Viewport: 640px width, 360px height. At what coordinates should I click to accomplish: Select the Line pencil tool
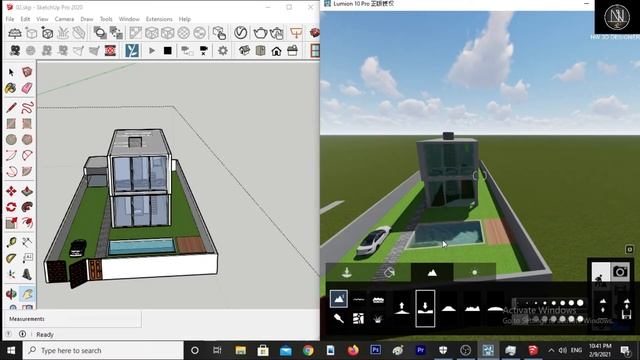[x=11, y=107]
